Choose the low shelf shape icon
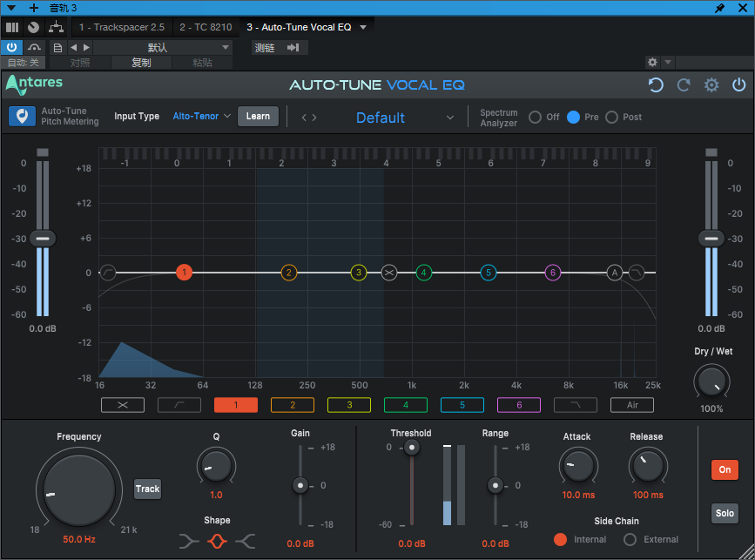 (x=189, y=541)
